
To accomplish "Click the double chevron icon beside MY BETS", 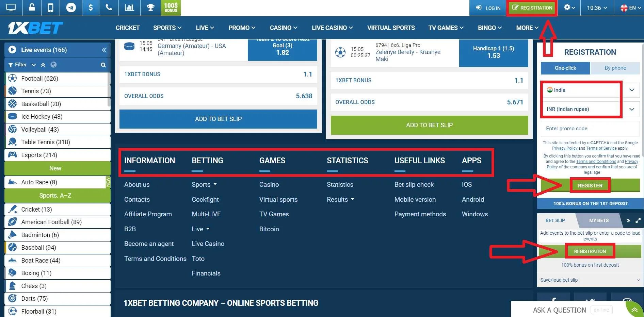I will (628, 220).
